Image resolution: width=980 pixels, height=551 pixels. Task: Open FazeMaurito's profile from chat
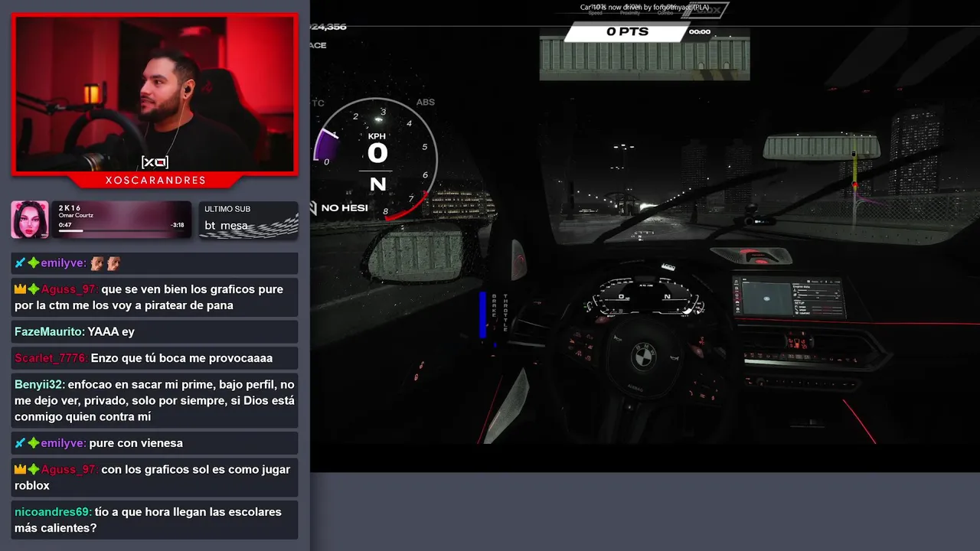(50, 331)
